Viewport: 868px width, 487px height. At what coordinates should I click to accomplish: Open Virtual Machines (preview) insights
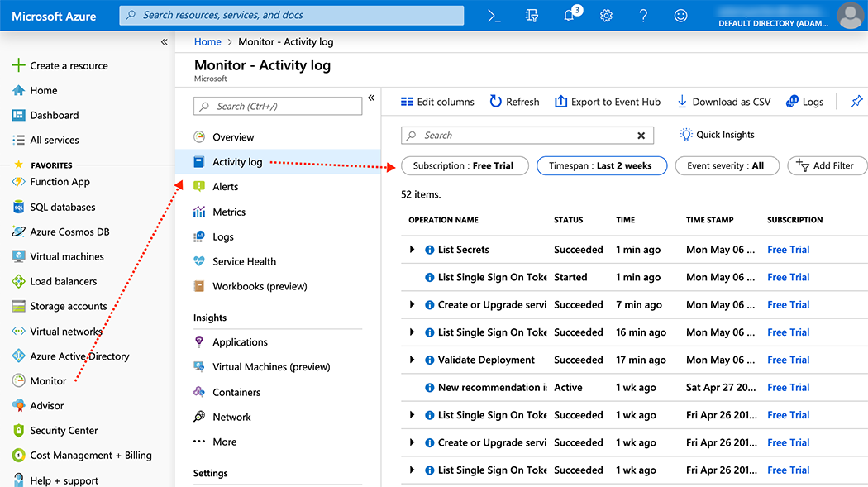(261, 367)
